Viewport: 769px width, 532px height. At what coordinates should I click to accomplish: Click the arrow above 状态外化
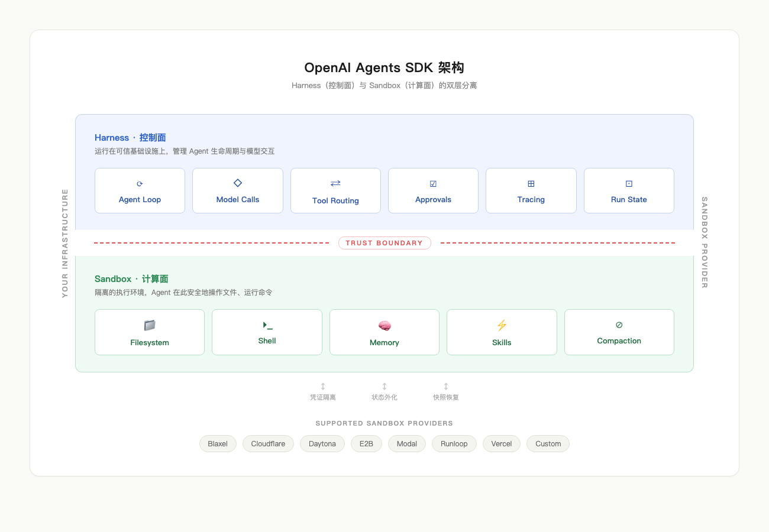pos(384,386)
